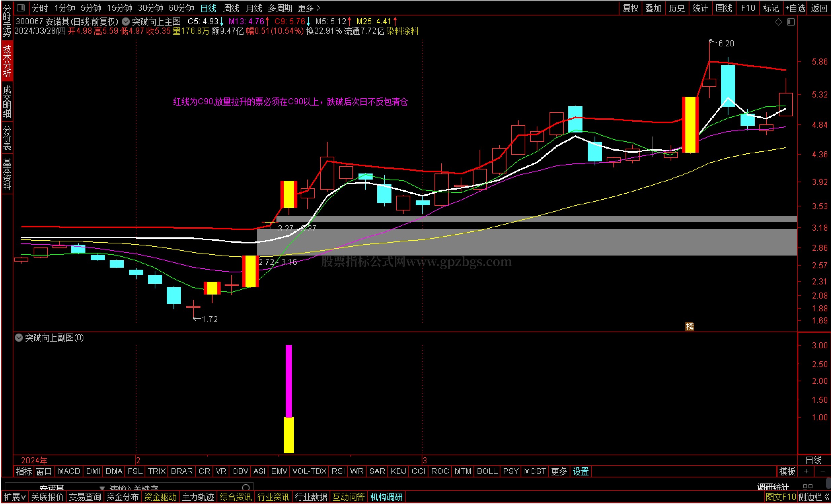The height and width of the screenshot is (504, 831).
Task: Open 图文F10 link
Action: coord(780,497)
